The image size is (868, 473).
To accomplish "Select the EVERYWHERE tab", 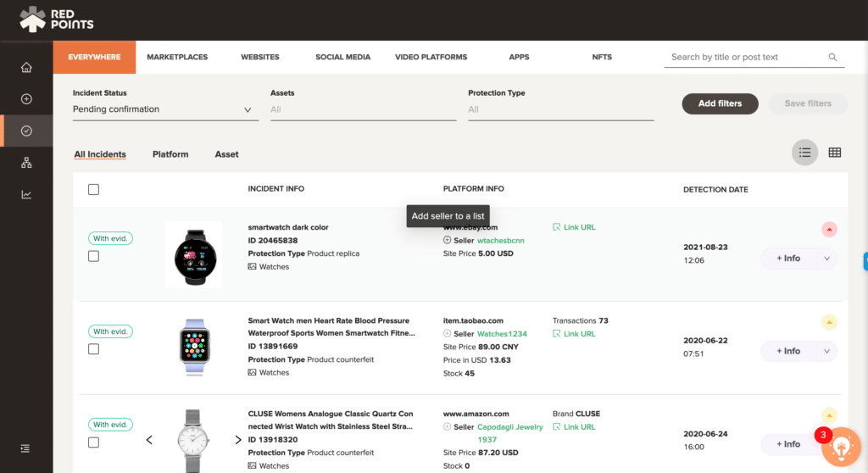I will pos(94,57).
